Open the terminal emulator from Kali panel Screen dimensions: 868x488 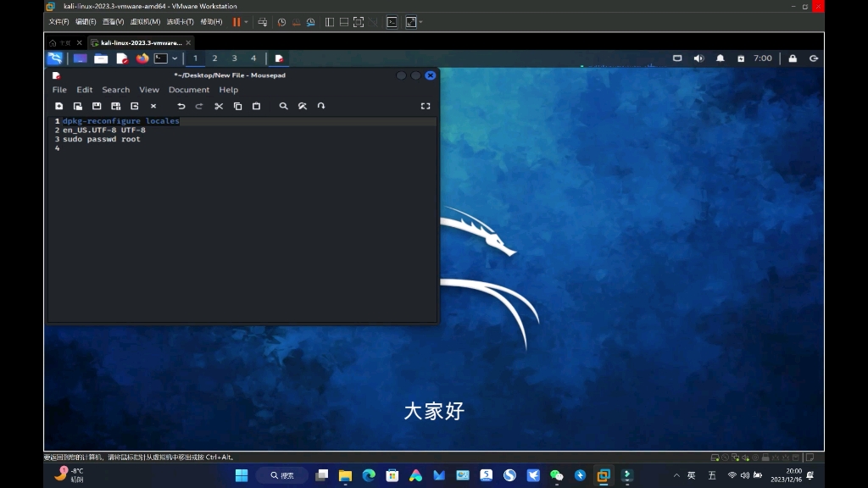(x=160, y=58)
